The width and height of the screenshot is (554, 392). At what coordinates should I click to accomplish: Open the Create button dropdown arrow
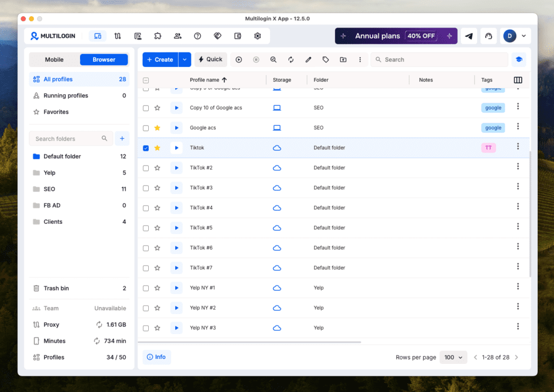tap(185, 59)
